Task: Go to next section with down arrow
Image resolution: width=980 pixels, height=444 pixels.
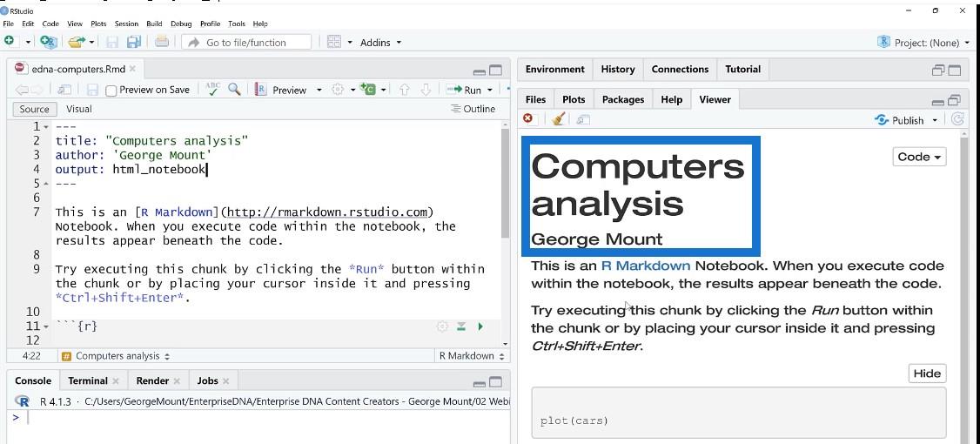Action: pyautogui.click(x=426, y=90)
